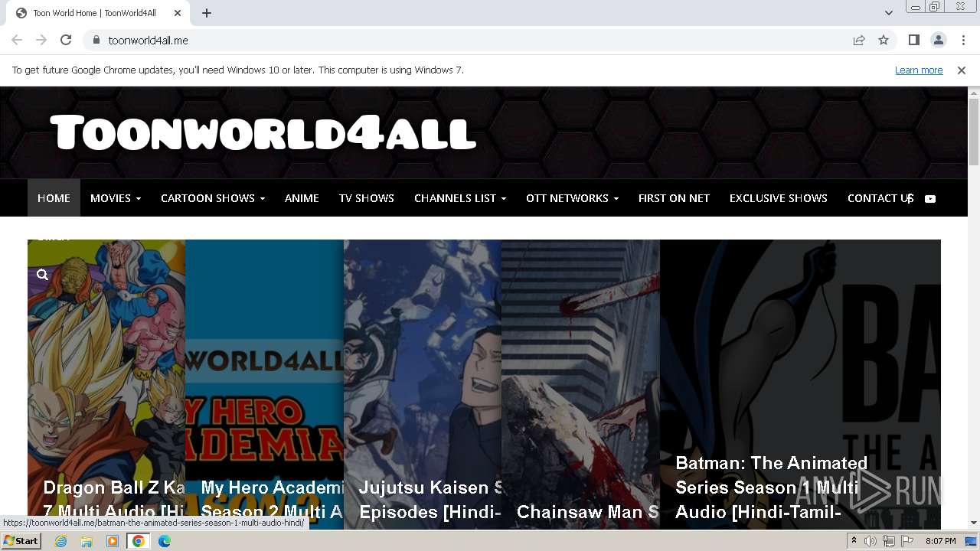The height and width of the screenshot is (551, 980).
Task: Open the EXCLUSIVE SHOWS page
Action: tap(779, 197)
